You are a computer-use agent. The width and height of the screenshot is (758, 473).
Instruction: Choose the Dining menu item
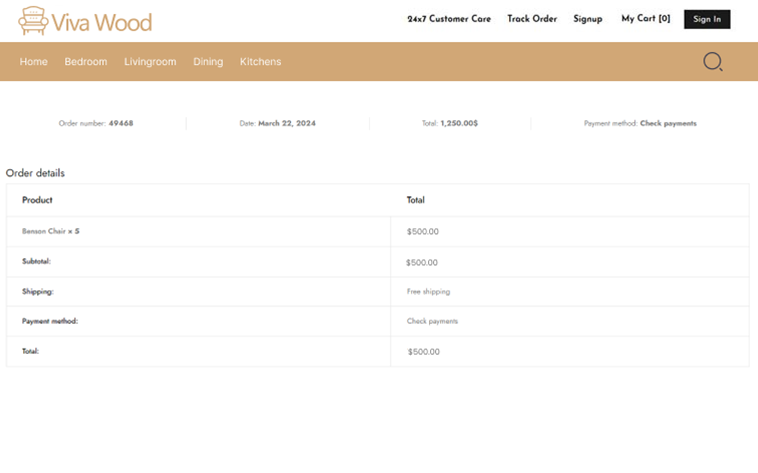208,62
